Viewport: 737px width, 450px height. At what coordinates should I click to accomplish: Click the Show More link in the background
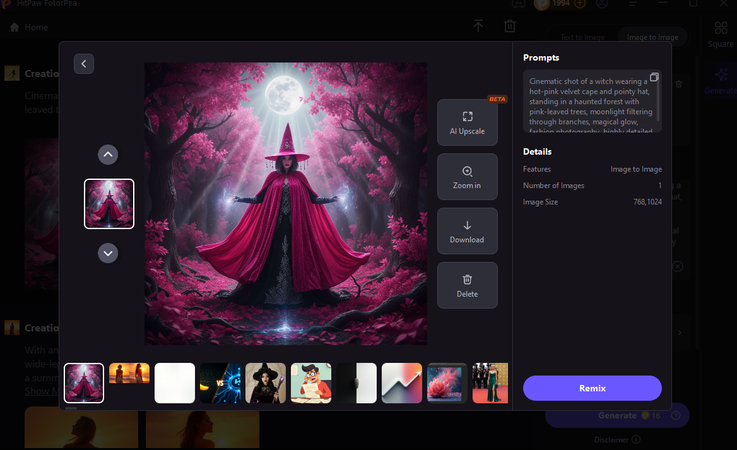pyautogui.click(x=41, y=391)
